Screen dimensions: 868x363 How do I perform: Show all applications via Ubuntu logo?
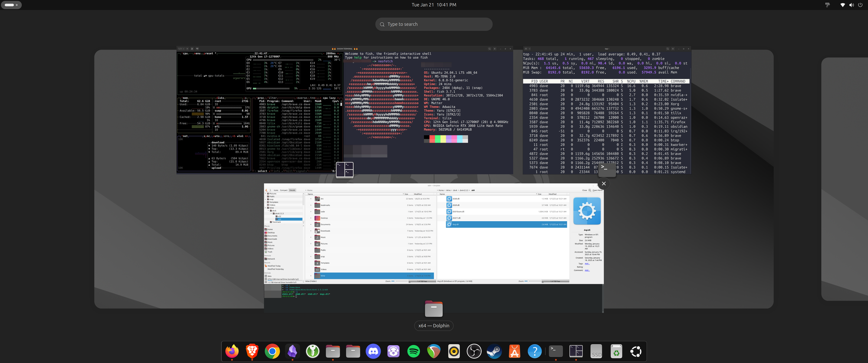point(636,351)
